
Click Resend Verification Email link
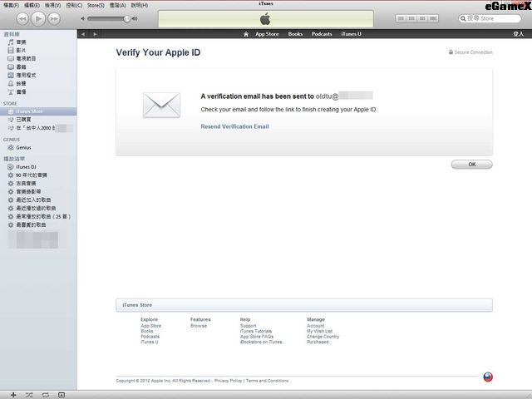pyautogui.click(x=234, y=126)
